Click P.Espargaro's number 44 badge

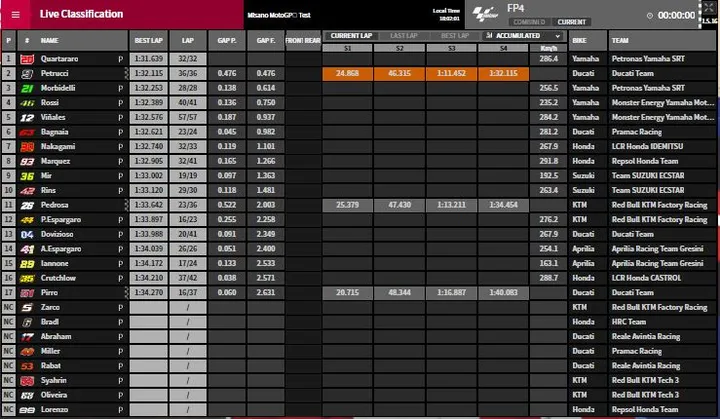[27, 220]
